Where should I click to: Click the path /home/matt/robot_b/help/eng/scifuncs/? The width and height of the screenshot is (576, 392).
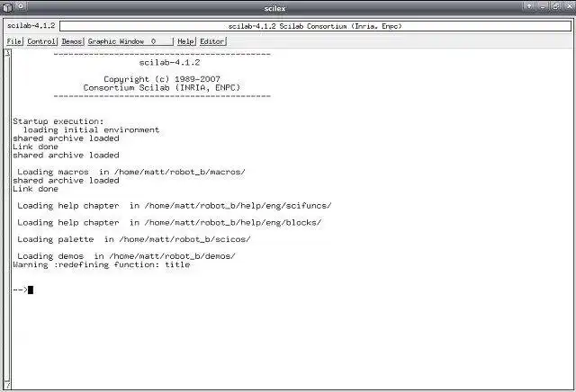238,206
